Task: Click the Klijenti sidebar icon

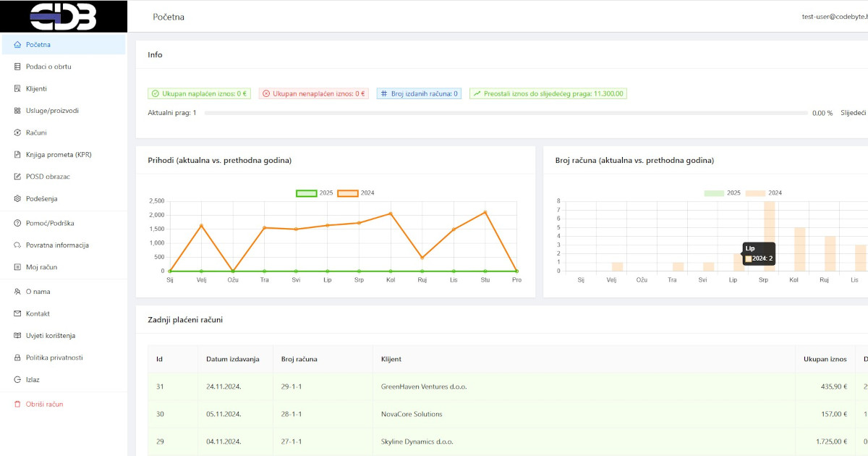Action: tap(17, 89)
